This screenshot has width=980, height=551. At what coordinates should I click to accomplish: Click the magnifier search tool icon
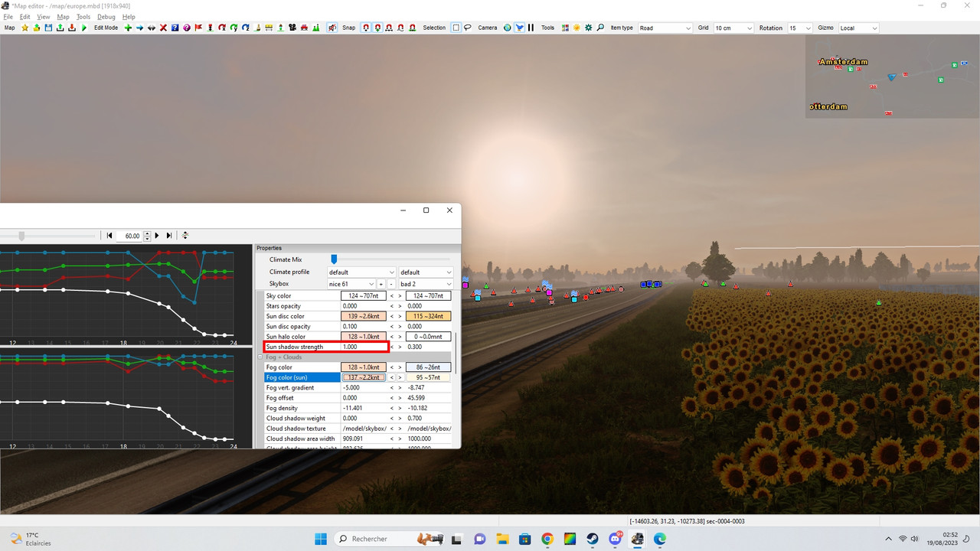tap(600, 28)
